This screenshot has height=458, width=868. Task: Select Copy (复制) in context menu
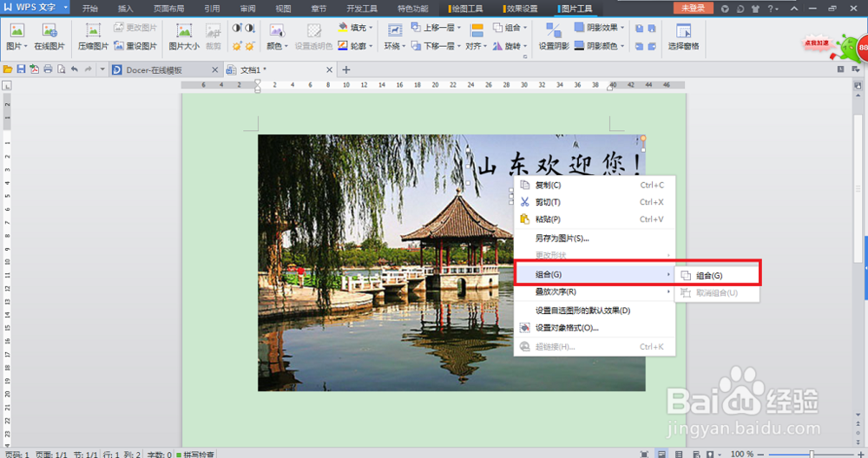pos(595,186)
